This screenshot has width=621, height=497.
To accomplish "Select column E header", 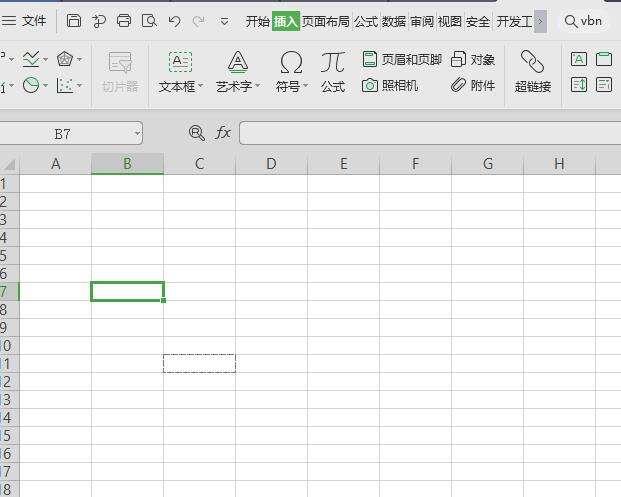I will 343,164.
